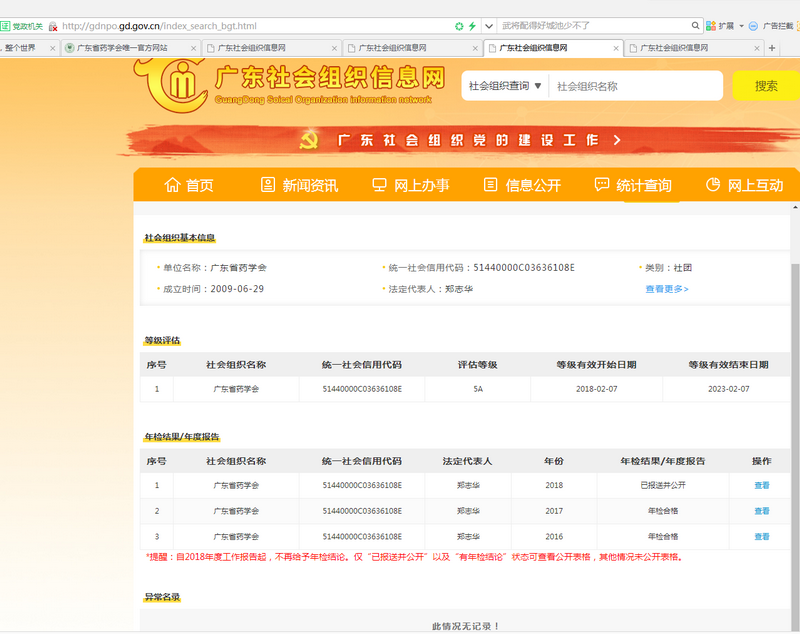Click the 社会组织名称 search input field
Screen dimensions: 800x634
[636, 86]
